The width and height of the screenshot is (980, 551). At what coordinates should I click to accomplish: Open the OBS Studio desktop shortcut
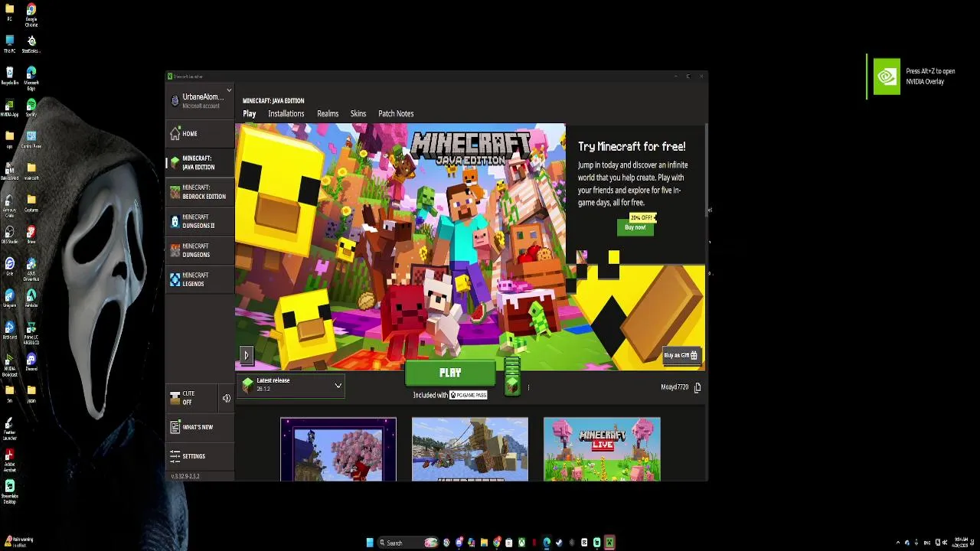click(x=9, y=234)
